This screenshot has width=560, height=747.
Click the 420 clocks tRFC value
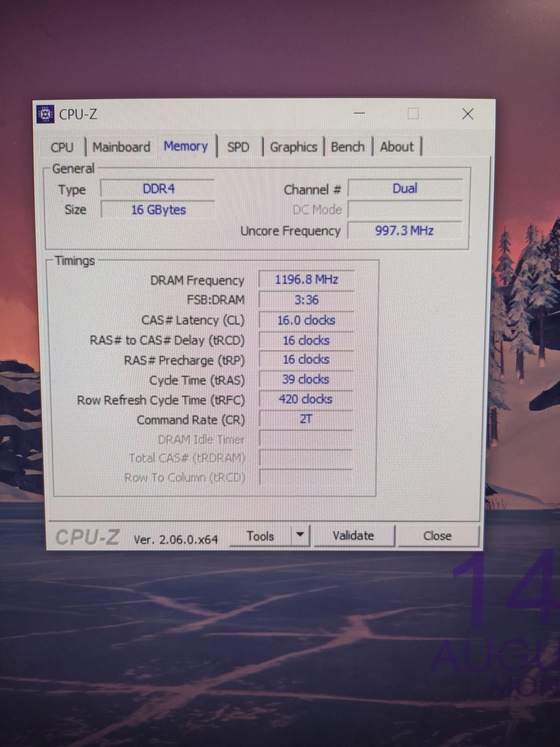coord(306,399)
